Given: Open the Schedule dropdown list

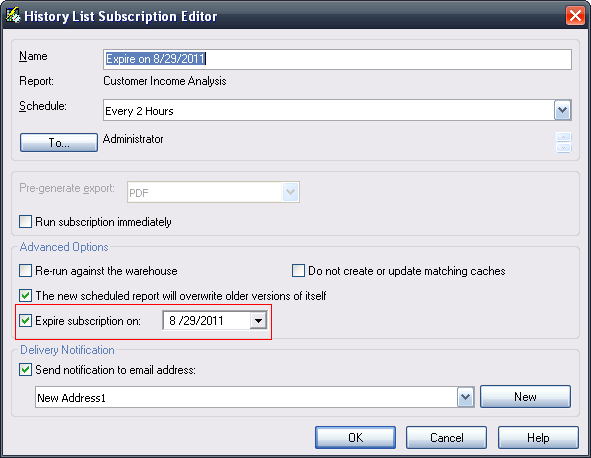Looking at the screenshot, I should tap(562, 110).
